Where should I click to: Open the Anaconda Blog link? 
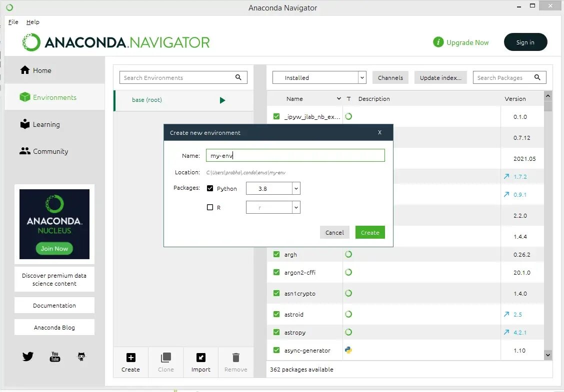coord(54,327)
